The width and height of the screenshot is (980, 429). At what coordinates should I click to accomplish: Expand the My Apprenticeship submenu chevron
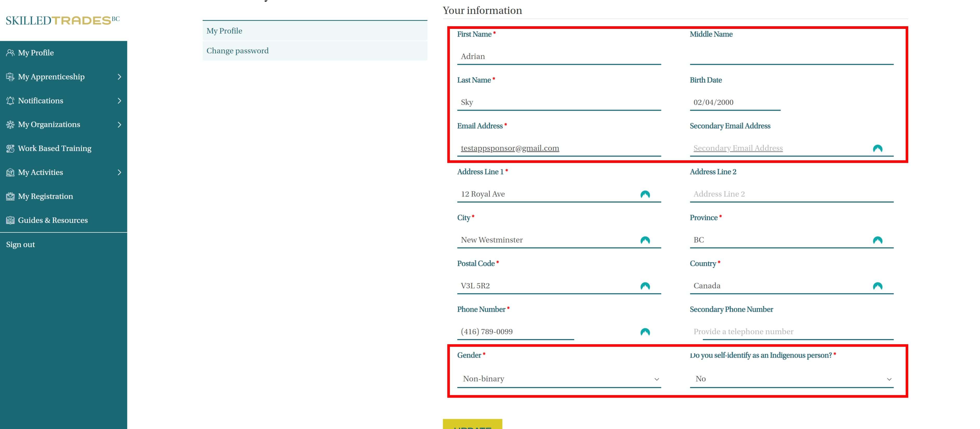pyautogui.click(x=120, y=77)
